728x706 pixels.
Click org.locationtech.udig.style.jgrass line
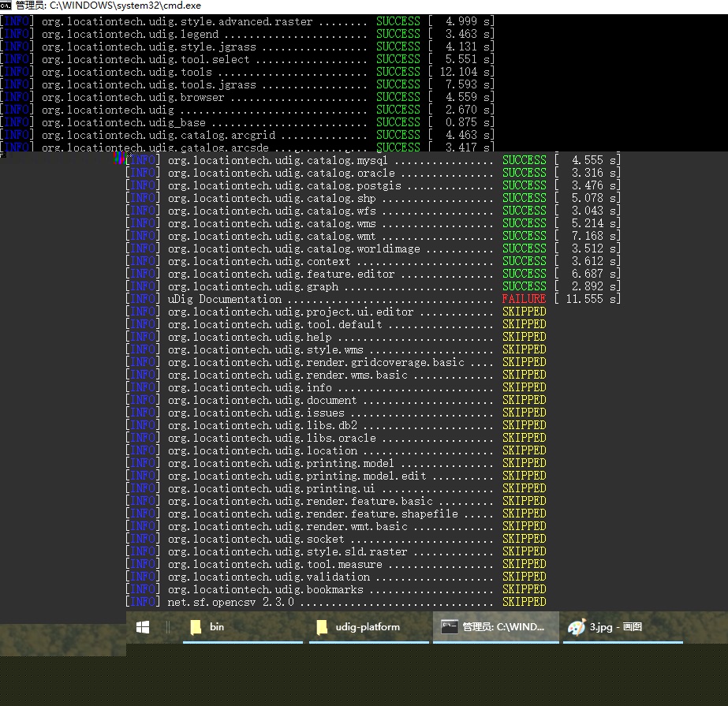tap(247, 47)
